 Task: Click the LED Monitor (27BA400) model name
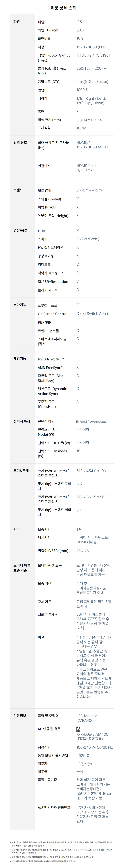pos(87,718)
